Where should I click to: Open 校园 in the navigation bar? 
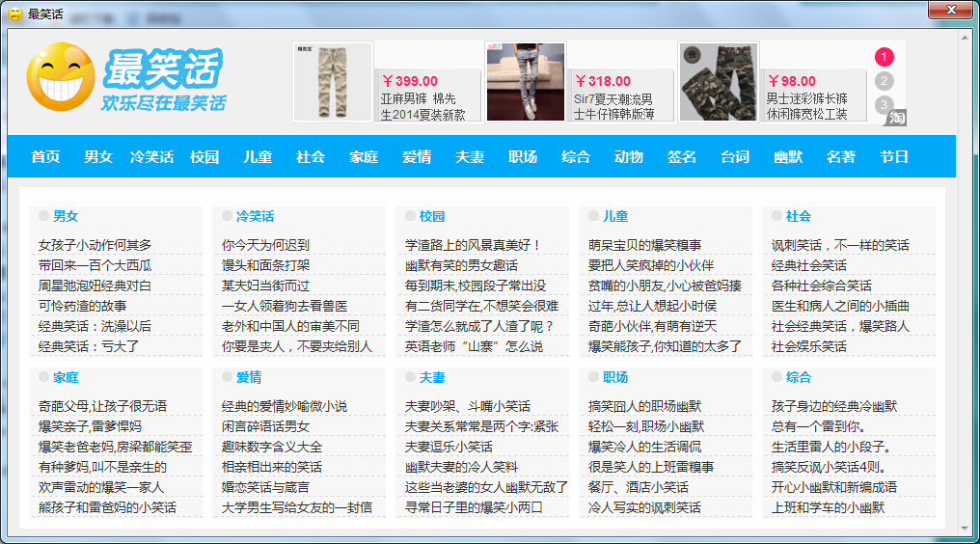point(205,157)
